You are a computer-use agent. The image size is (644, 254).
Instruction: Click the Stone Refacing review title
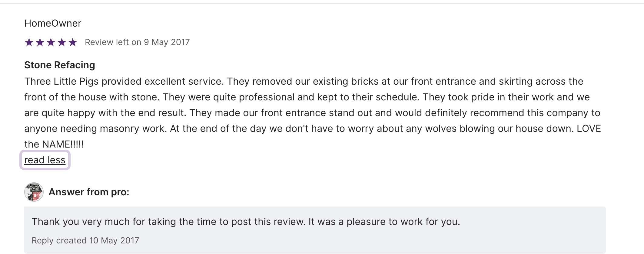tap(60, 65)
